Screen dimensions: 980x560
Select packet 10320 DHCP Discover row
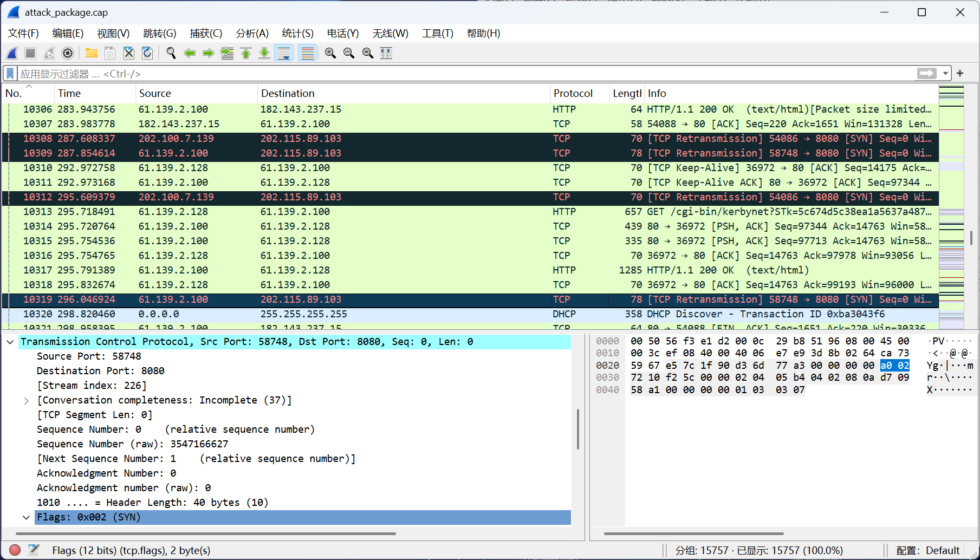tap(470, 314)
